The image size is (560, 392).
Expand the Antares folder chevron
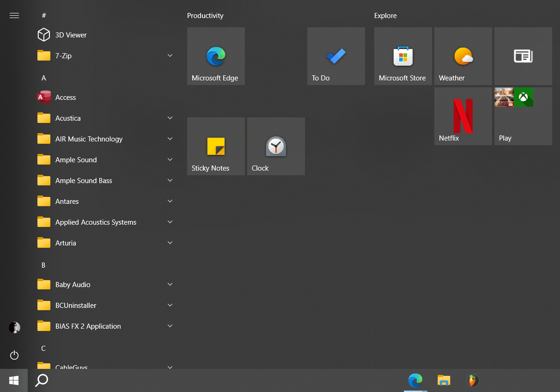click(x=170, y=201)
